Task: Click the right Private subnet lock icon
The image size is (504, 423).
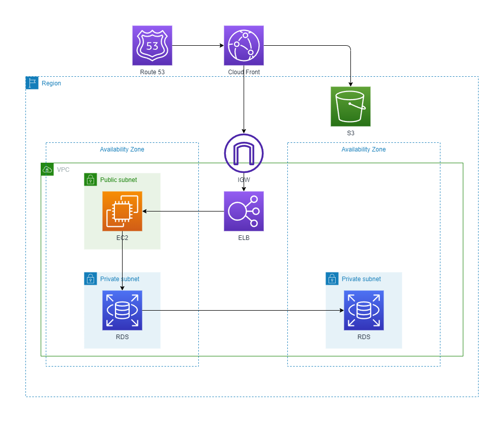Action: click(332, 279)
